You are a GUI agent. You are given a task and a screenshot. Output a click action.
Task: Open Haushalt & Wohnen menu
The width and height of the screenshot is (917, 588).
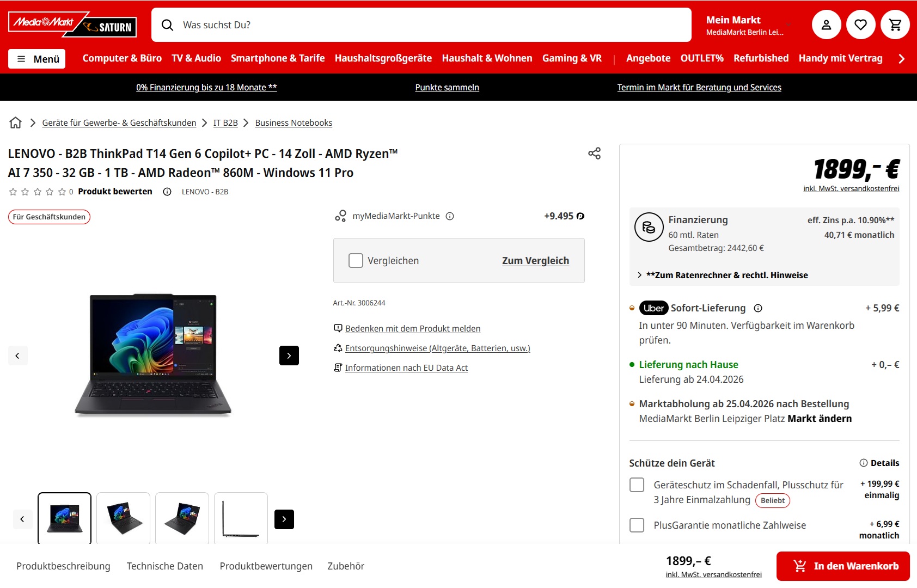pyautogui.click(x=487, y=58)
